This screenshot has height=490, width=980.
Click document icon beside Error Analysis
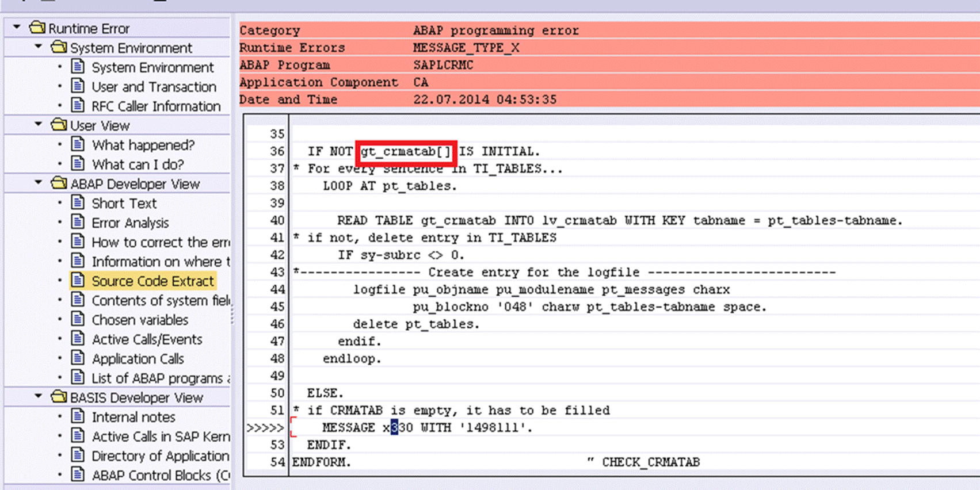click(78, 222)
